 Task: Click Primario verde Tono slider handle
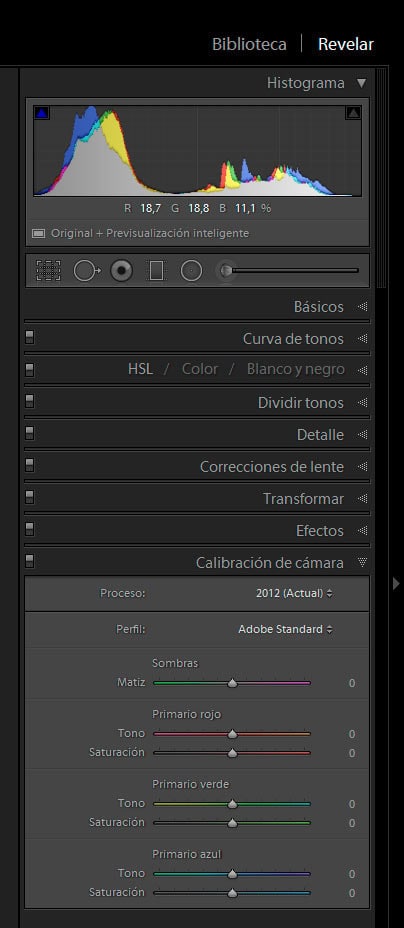[x=232, y=804]
